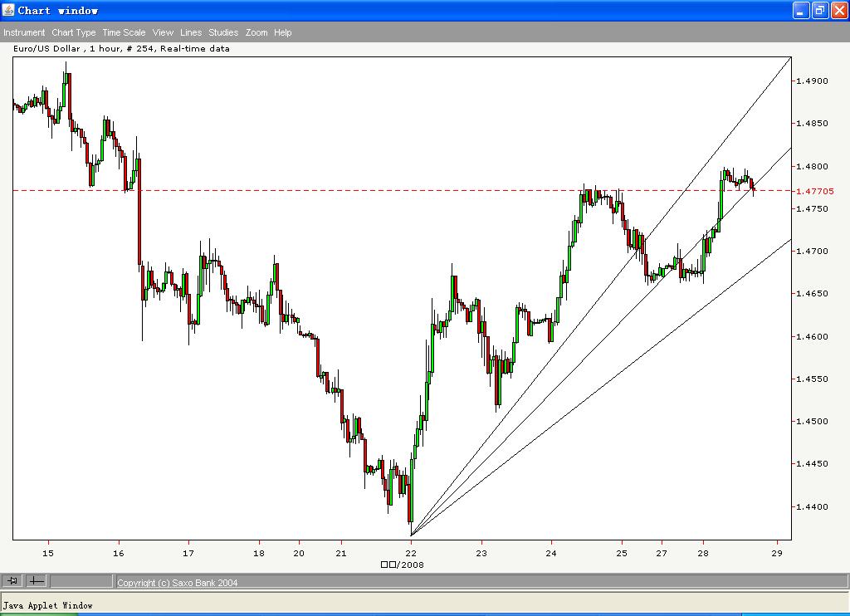Open the Studies menu

click(x=223, y=32)
